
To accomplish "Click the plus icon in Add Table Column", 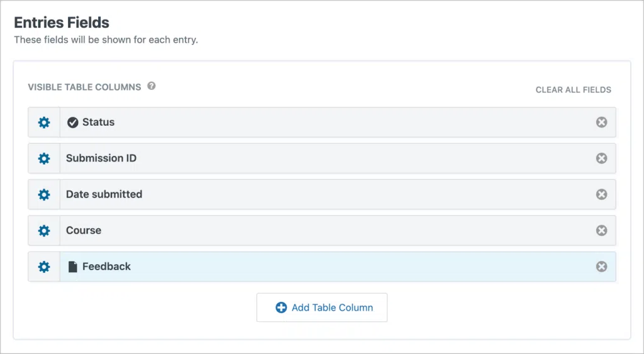I will (x=281, y=307).
